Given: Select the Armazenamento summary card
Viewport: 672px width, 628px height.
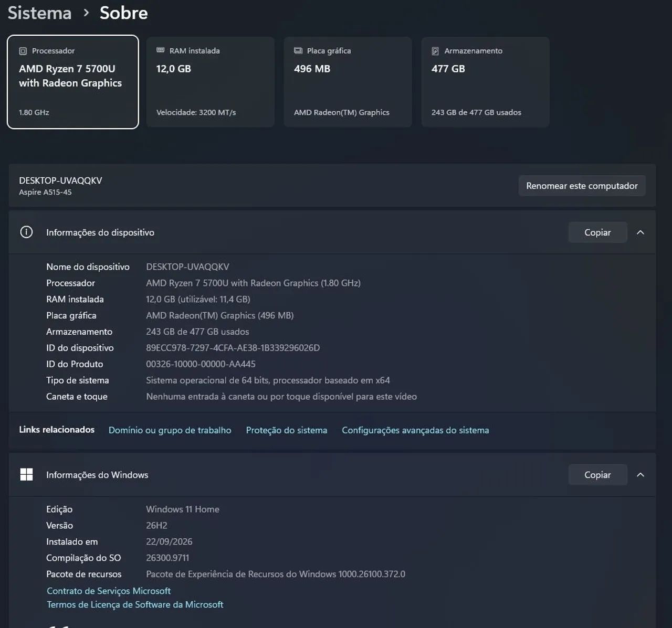Looking at the screenshot, I should point(486,82).
